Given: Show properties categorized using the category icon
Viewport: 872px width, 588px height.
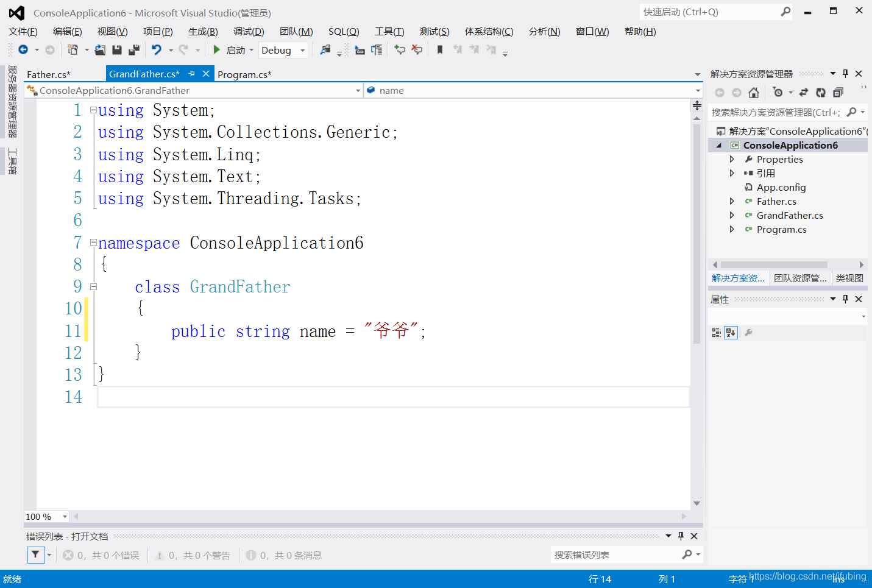Looking at the screenshot, I should coord(717,333).
